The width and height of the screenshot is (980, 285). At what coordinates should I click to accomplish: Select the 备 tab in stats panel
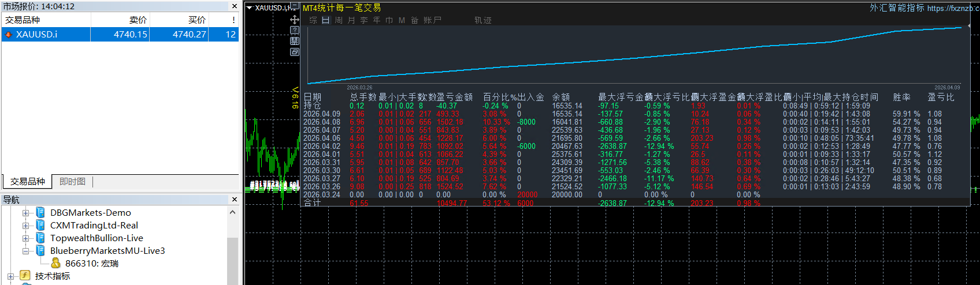coord(414,20)
